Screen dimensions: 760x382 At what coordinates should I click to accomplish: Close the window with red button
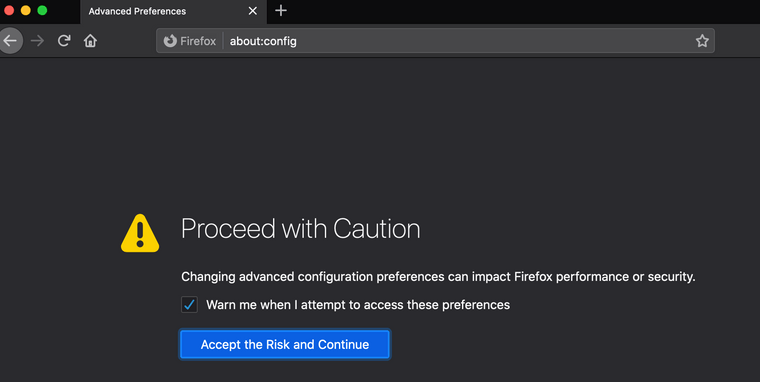[x=9, y=10]
